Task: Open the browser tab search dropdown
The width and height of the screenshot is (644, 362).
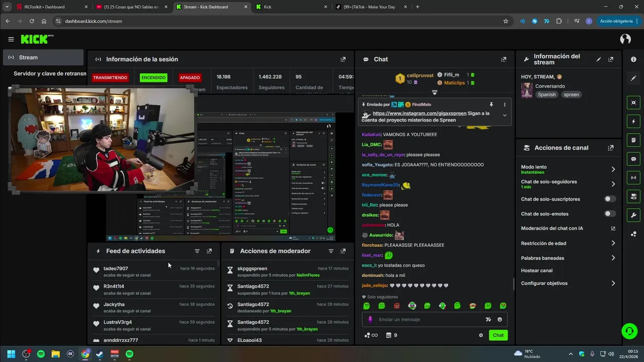Action: [x=7, y=7]
